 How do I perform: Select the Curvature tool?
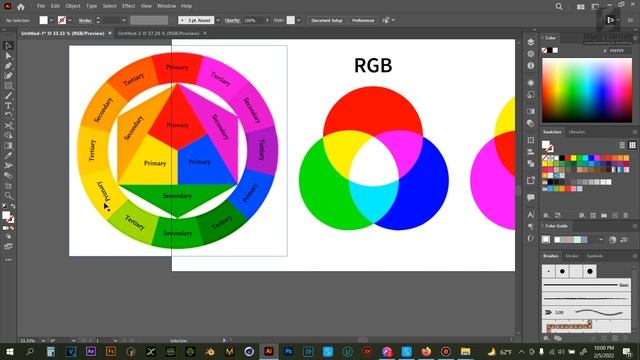pos(8,76)
